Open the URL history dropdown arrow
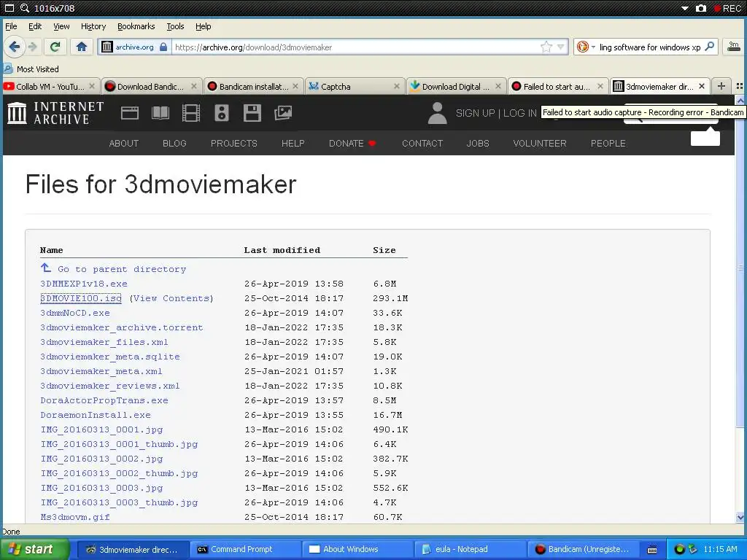747x560 pixels. click(x=561, y=47)
